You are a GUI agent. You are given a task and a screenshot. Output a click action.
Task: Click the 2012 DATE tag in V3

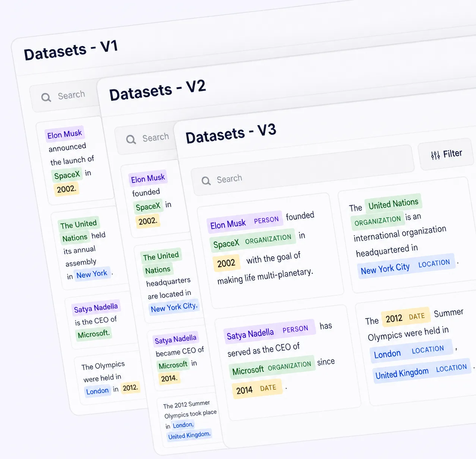click(x=405, y=317)
